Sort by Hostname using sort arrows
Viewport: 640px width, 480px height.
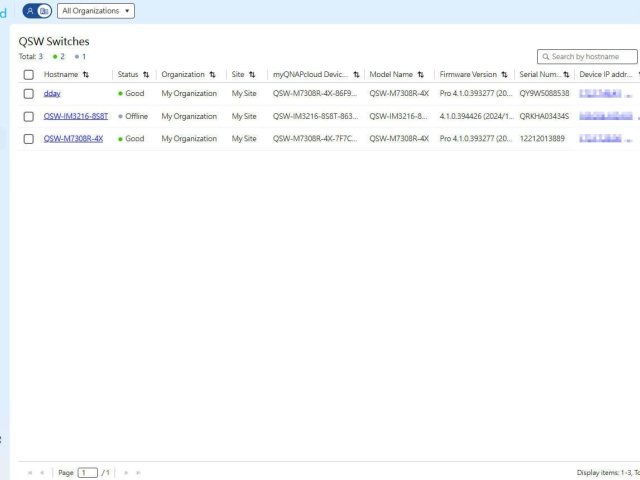[x=86, y=74]
